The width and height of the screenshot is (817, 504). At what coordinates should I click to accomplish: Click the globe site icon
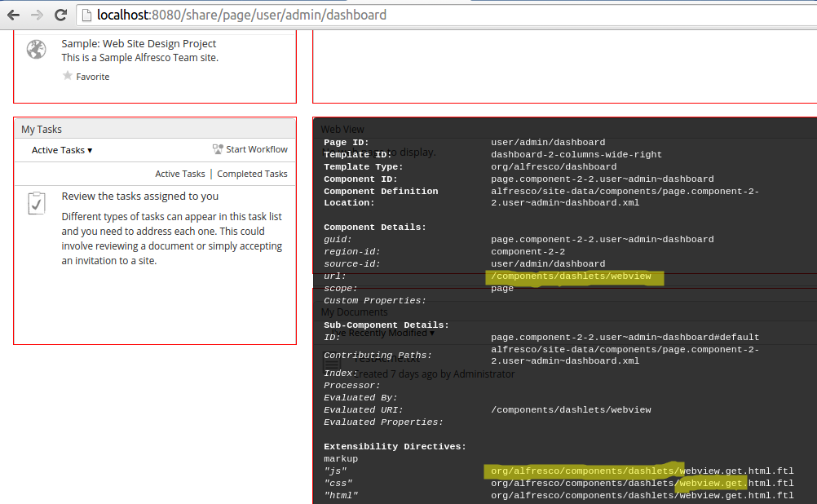point(36,49)
